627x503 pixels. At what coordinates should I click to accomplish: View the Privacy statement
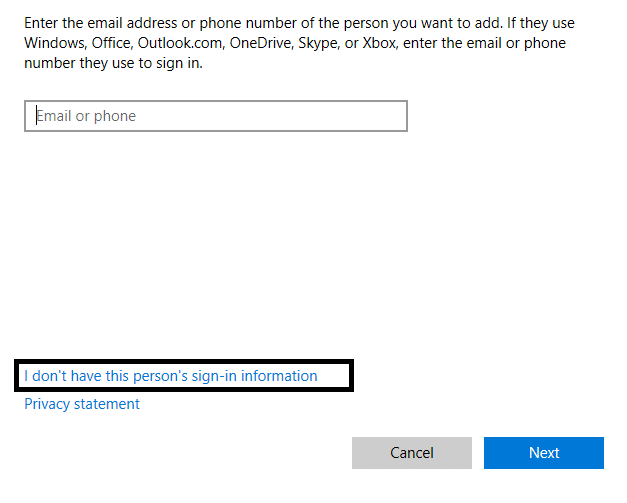[82, 404]
